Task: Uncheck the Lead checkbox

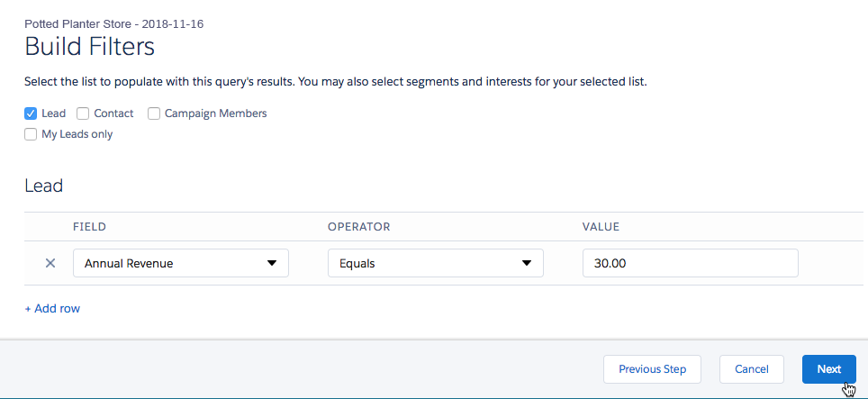Action: coord(31,113)
